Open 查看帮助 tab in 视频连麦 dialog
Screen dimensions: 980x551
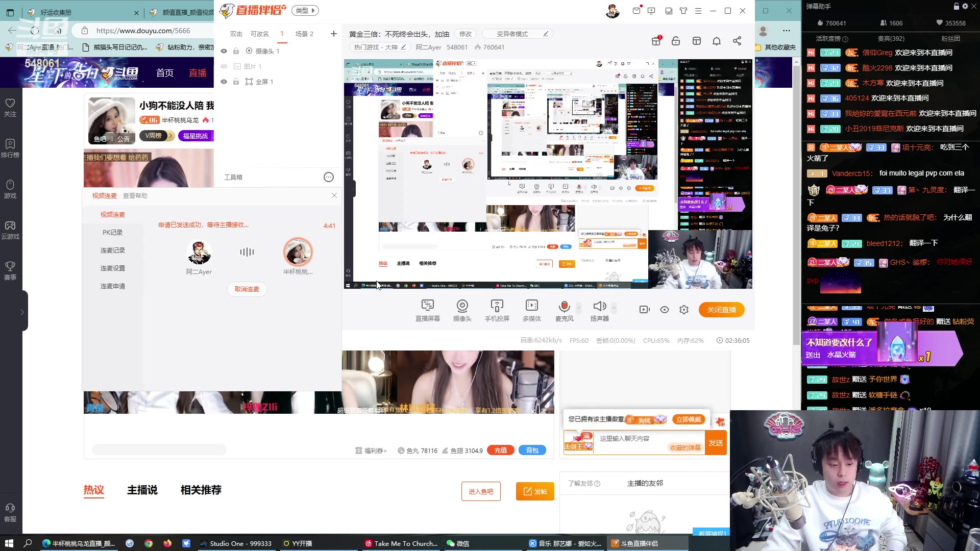click(x=135, y=196)
